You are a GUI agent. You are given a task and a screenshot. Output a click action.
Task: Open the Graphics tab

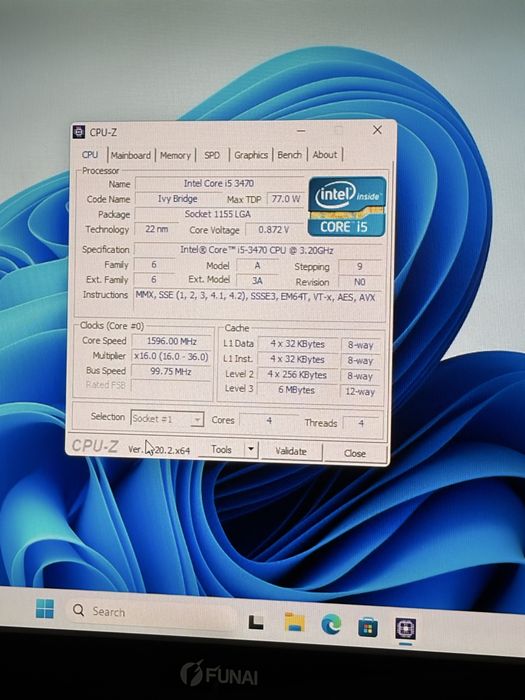[251, 155]
